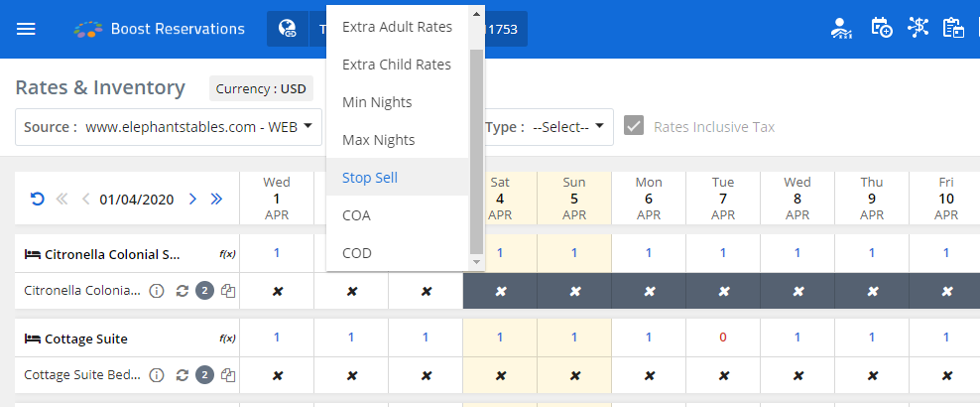Toggle the Rates Inclusive Tax checkbox
Image resolution: width=980 pixels, height=407 pixels.
pos(634,126)
